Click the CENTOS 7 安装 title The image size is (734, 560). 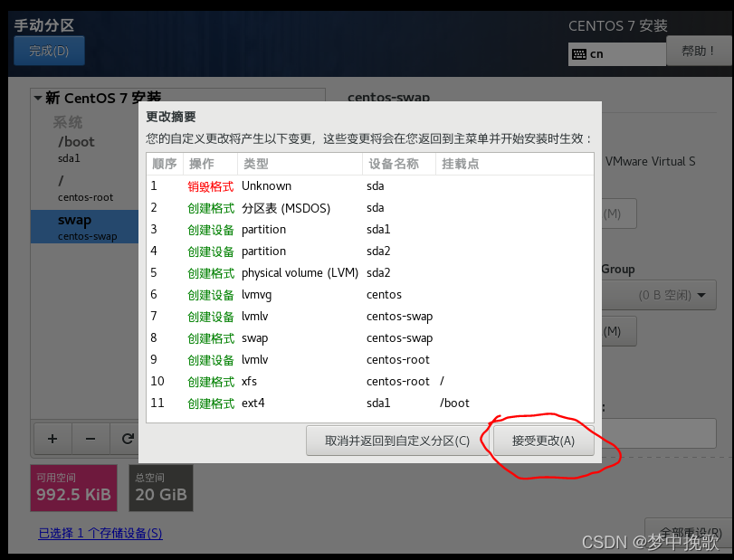coord(618,25)
